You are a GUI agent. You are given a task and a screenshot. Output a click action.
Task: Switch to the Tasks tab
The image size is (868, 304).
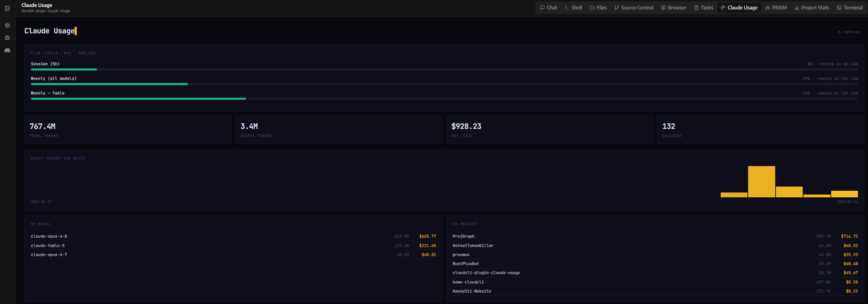pos(704,8)
